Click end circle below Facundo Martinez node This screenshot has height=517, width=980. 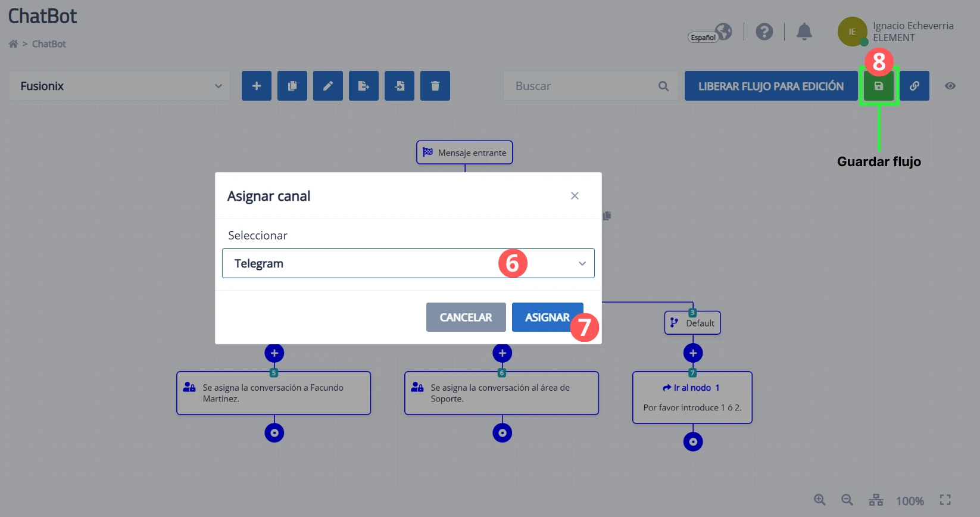[x=274, y=433]
